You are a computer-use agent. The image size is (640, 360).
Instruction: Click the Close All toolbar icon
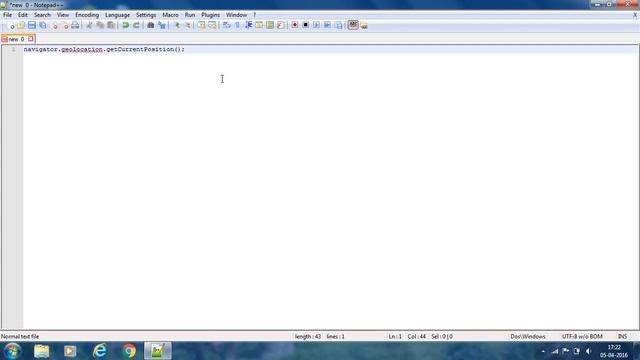[x=65, y=25]
